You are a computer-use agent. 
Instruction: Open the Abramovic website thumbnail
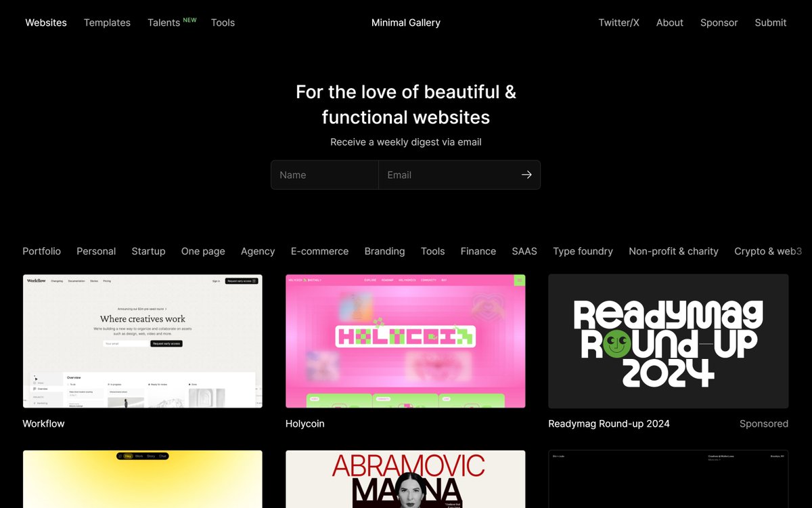[405, 479]
